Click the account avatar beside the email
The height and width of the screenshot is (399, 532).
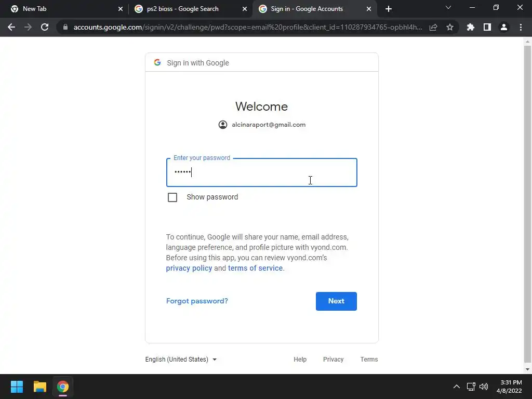point(223,125)
